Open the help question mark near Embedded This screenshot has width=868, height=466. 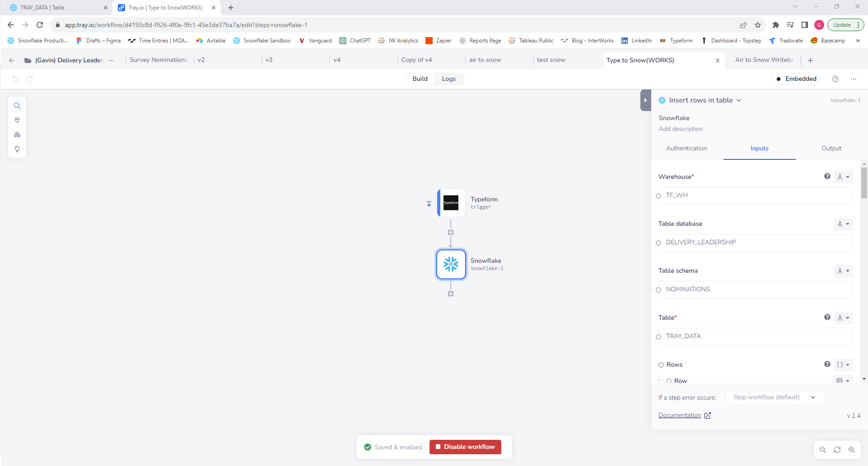pyautogui.click(x=835, y=79)
